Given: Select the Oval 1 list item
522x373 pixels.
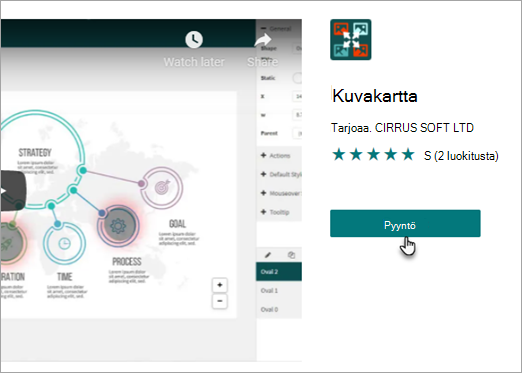Looking at the screenshot, I should (279, 291).
